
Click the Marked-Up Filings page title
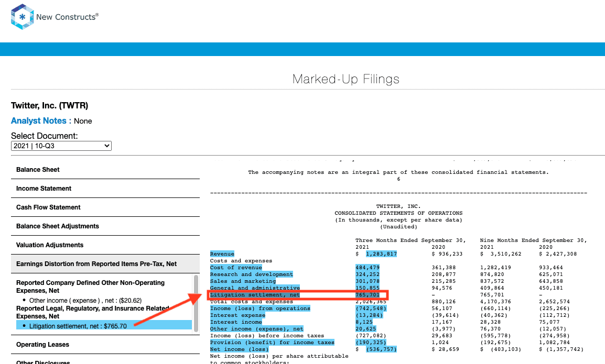tap(345, 79)
